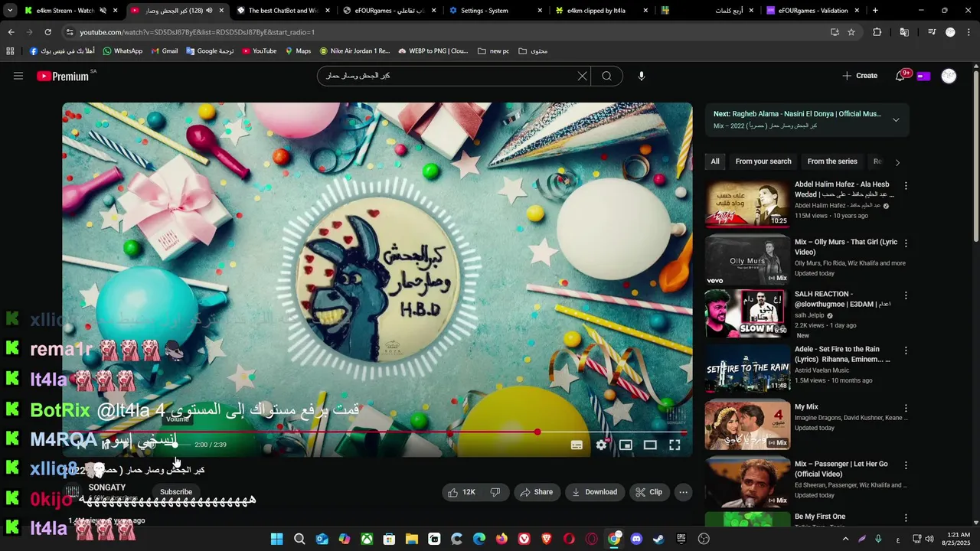The image size is (980, 551).
Task: Open Windows Start menu
Action: tap(277, 539)
